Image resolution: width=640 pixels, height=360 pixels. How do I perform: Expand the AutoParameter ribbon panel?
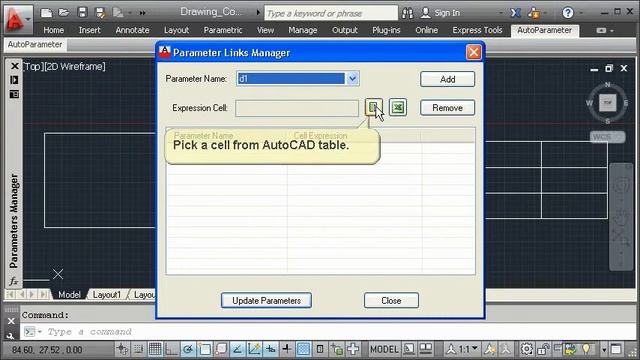coord(35,44)
